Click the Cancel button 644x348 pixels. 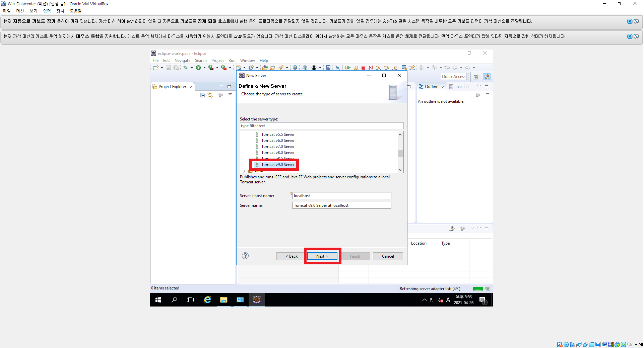(388, 256)
